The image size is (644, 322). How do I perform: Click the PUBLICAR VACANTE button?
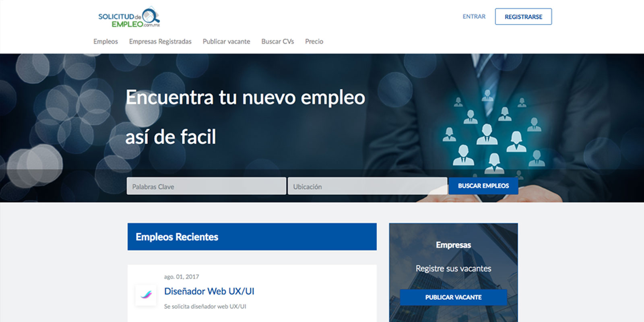pyautogui.click(x=453, y=297)
